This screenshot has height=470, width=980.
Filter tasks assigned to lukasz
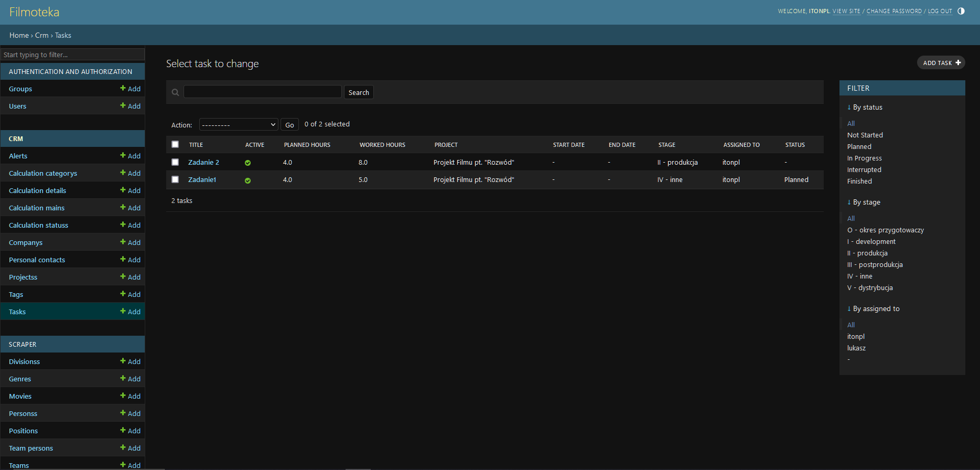[x=856, y=348]
